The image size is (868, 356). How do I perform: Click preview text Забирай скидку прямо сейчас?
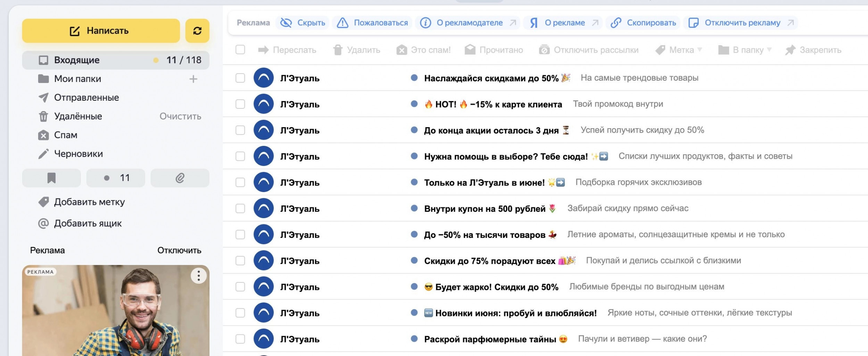click(x=628, y=208)
